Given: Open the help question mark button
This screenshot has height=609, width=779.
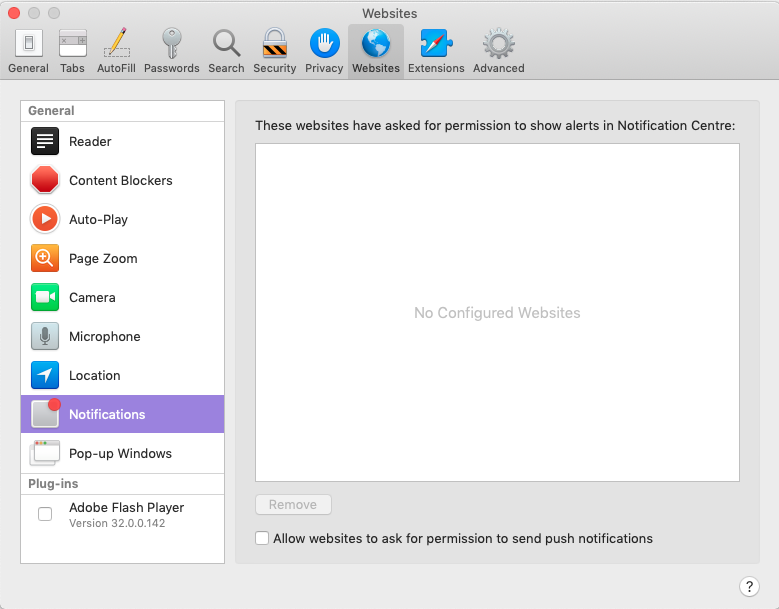Looking at the screenshot, I should [749, 586].
